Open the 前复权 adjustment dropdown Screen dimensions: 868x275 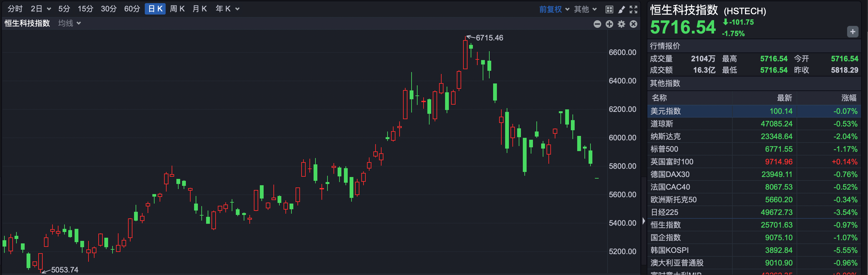tap(554, 9)
